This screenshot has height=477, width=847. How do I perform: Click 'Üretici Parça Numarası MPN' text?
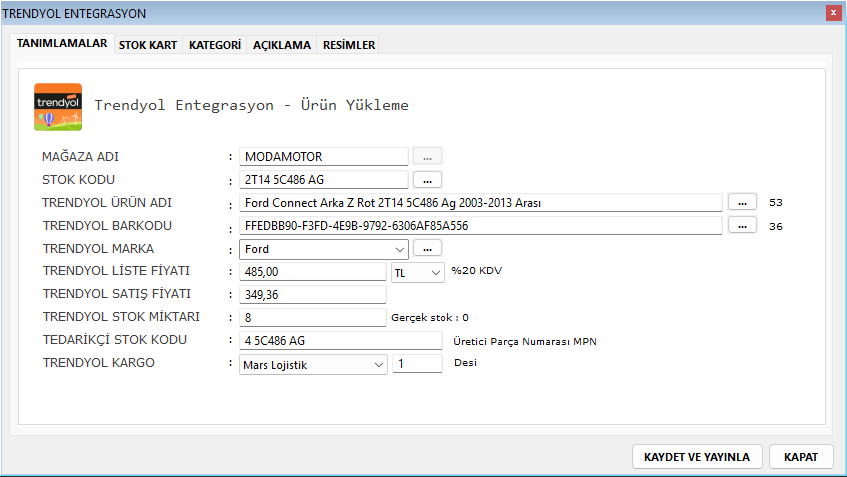click(525, 341)
